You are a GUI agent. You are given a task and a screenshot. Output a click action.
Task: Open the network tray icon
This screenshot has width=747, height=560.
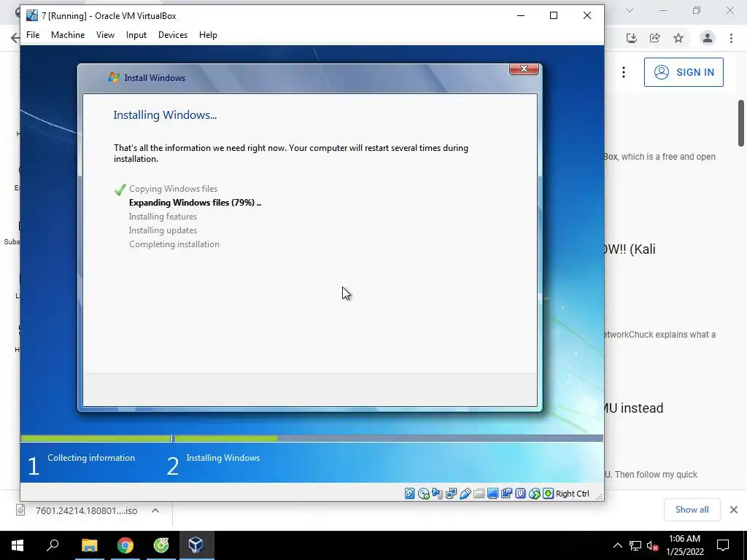coord(635,545)
